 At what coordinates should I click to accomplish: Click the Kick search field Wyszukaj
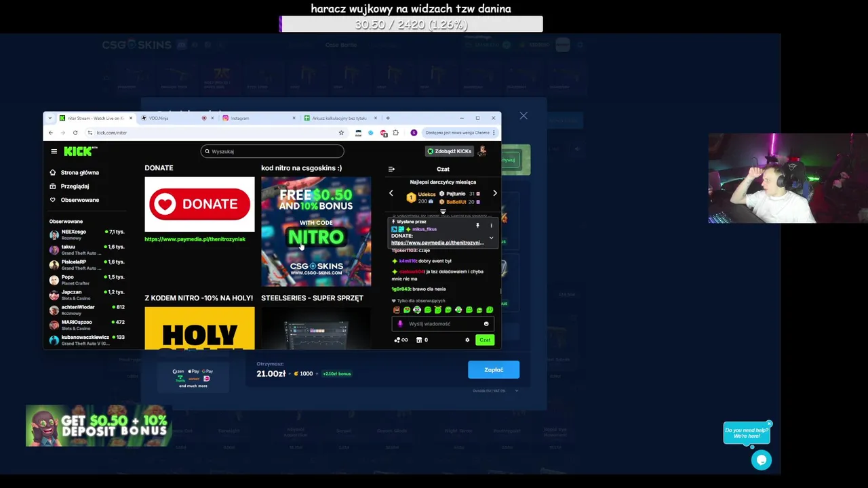point(272,151)
